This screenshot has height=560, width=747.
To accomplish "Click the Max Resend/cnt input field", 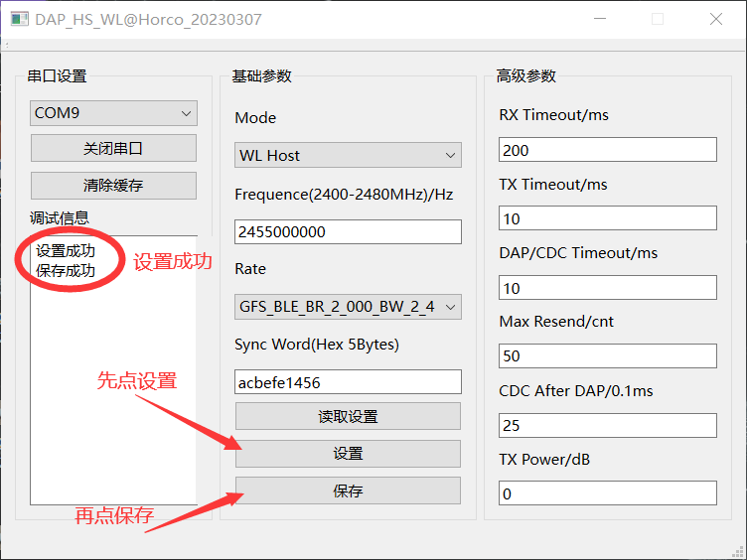I will (607, 356).
